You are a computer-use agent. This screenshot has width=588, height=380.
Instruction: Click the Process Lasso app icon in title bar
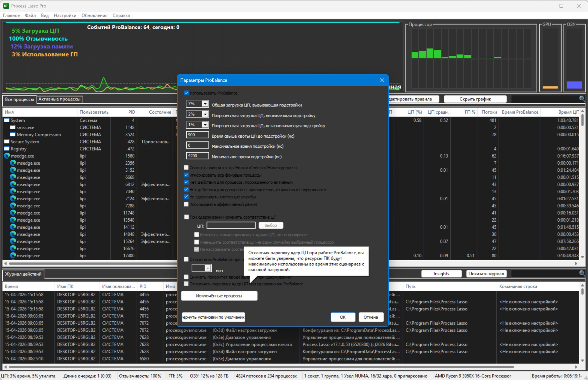[x=6, y=6]
